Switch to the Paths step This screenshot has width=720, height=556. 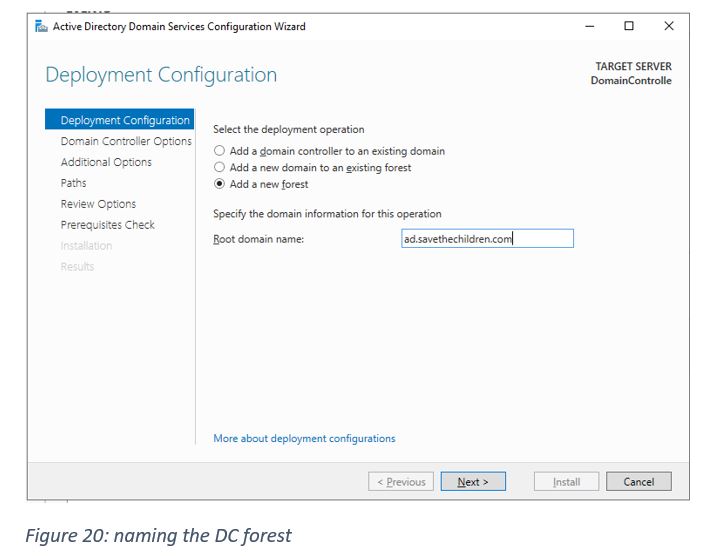click(73, 183)
